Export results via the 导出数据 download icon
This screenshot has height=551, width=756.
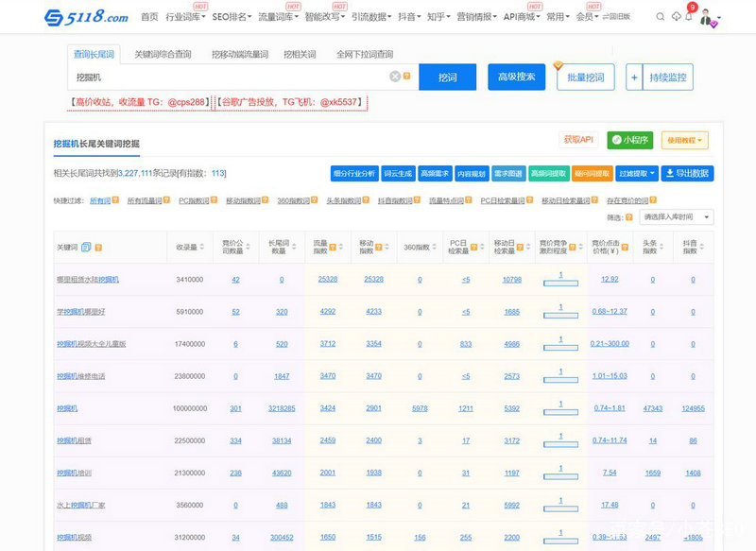click(x=670, y=173)
